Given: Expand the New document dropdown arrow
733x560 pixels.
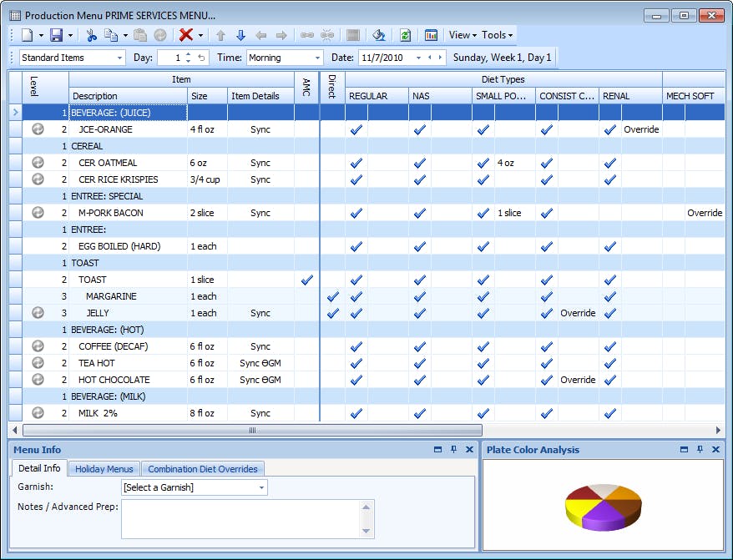Looking at the screenshot, I should click(x=41, y=35).
